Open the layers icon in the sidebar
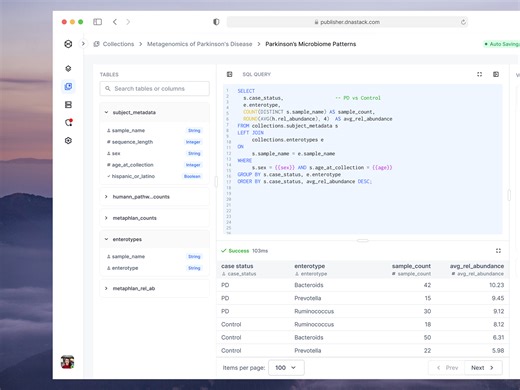This screenshot has height=390, width=520. coord(68,69)
